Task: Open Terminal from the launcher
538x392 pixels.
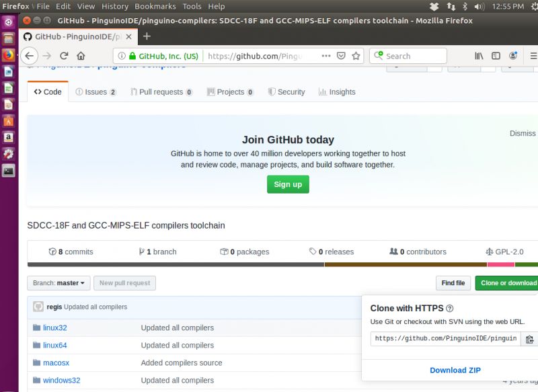Action: 8,171
